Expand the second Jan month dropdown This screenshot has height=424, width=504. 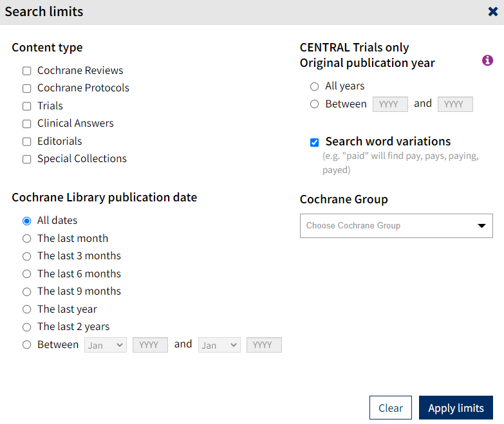pos(219,345)
